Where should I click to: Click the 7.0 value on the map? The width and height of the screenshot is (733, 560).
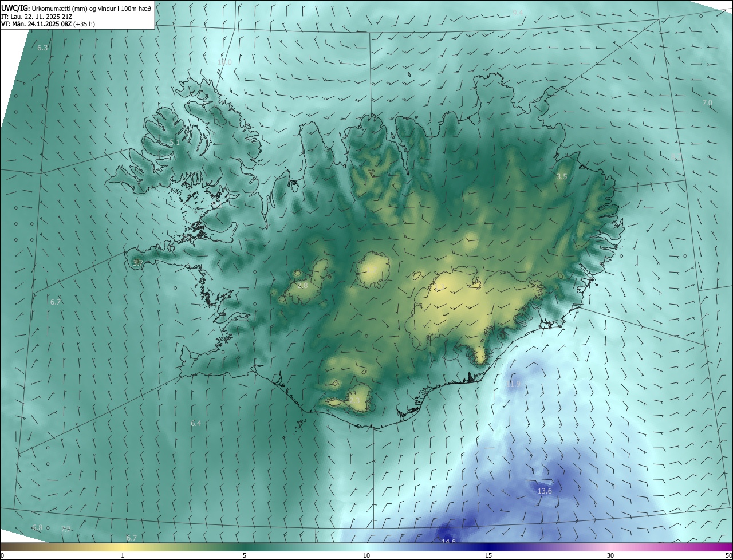click(707, 103)
